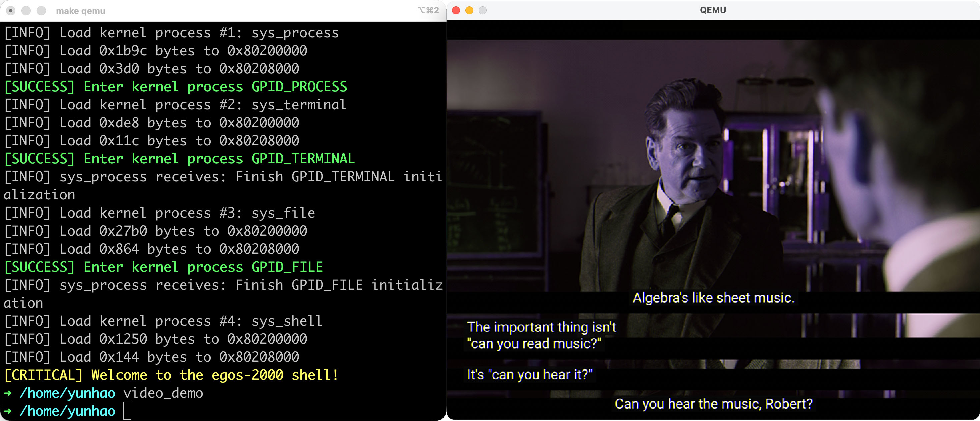
Task: Click the green SUCCESS GPID_FILE line
Action: 164,267
